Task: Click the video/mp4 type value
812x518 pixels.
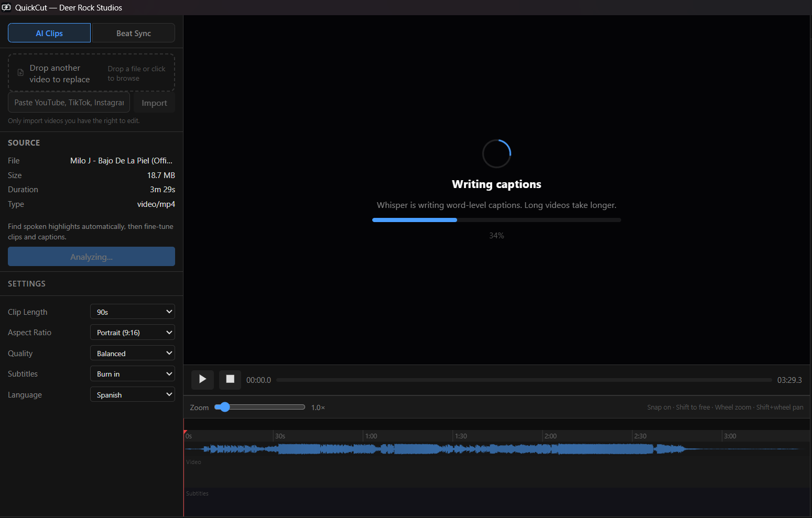Action: (x=156, y=204)
